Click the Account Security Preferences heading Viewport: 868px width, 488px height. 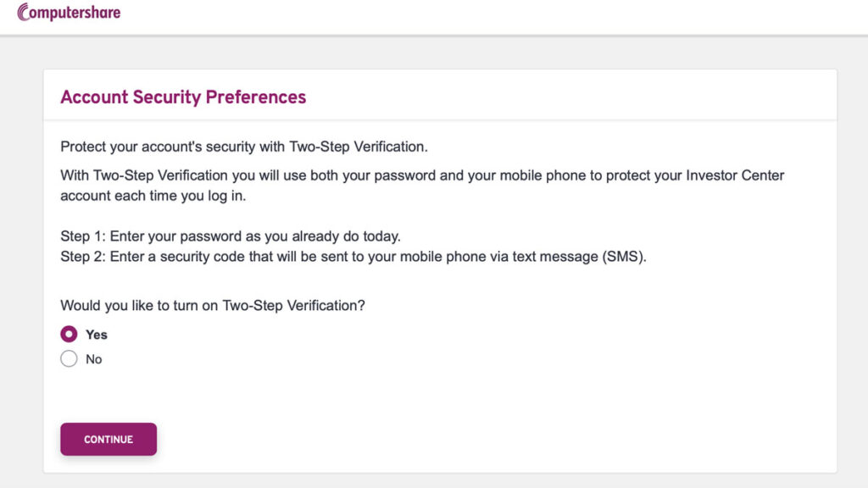[183, 97]
